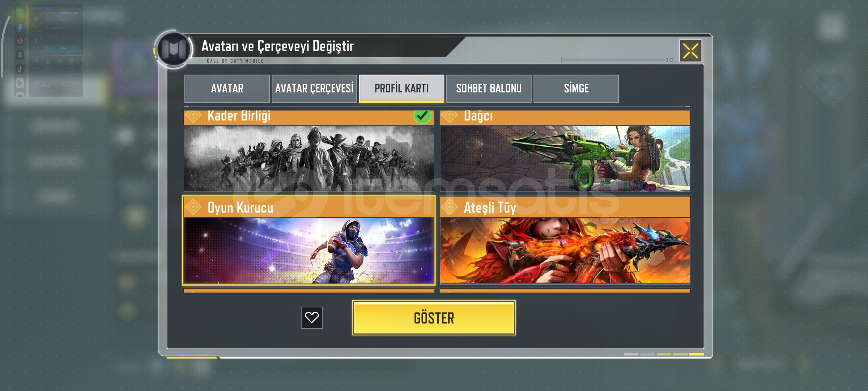Tap the heart favorite icon

click(x=312, y=318)
